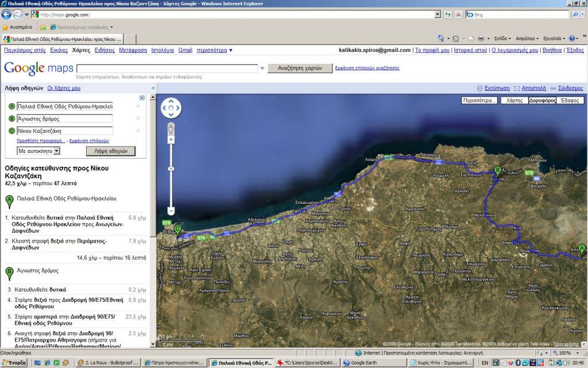The image size is (588, 368).
Task: Click the Refresh icon beside the address bar
Action: click(448, 14)
